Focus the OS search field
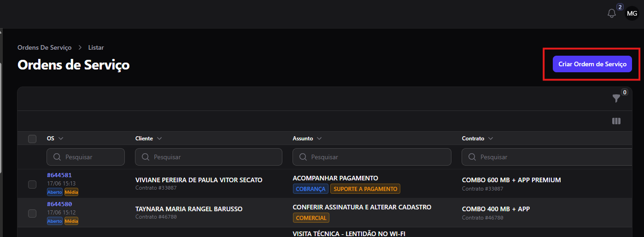The image size is (644, 237). 86,157
